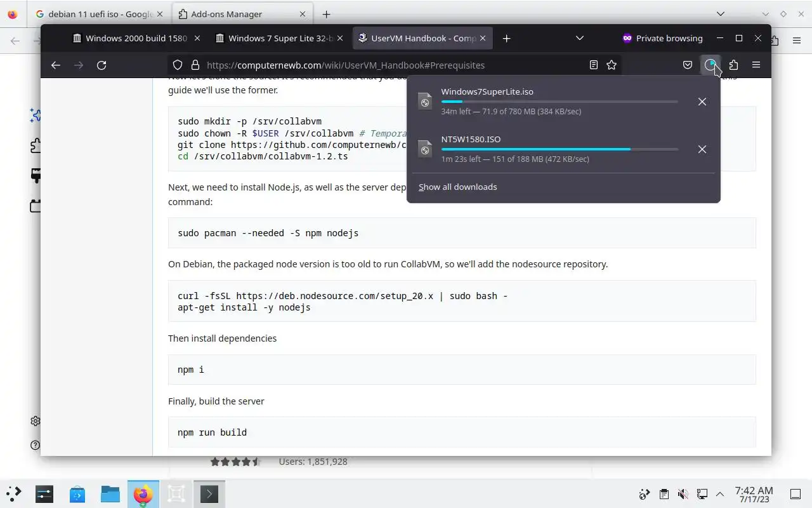Expand hidden system tray icons

coord(720,494)
